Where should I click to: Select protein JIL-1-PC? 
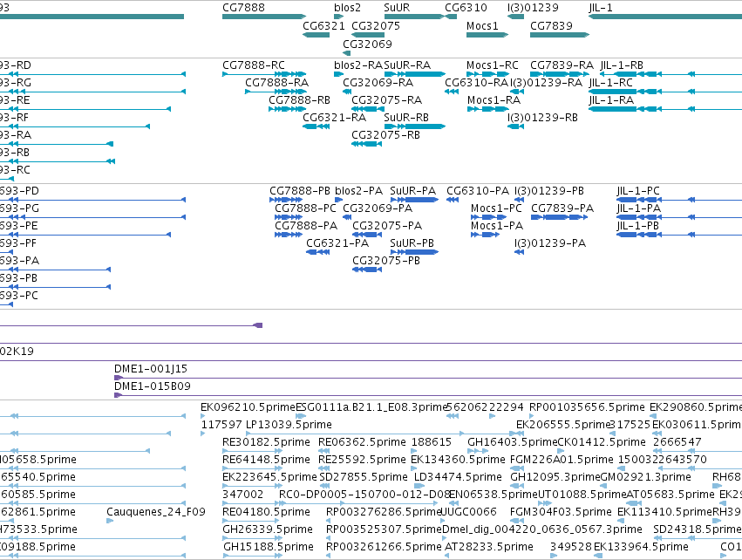click(x=638, y=191)
